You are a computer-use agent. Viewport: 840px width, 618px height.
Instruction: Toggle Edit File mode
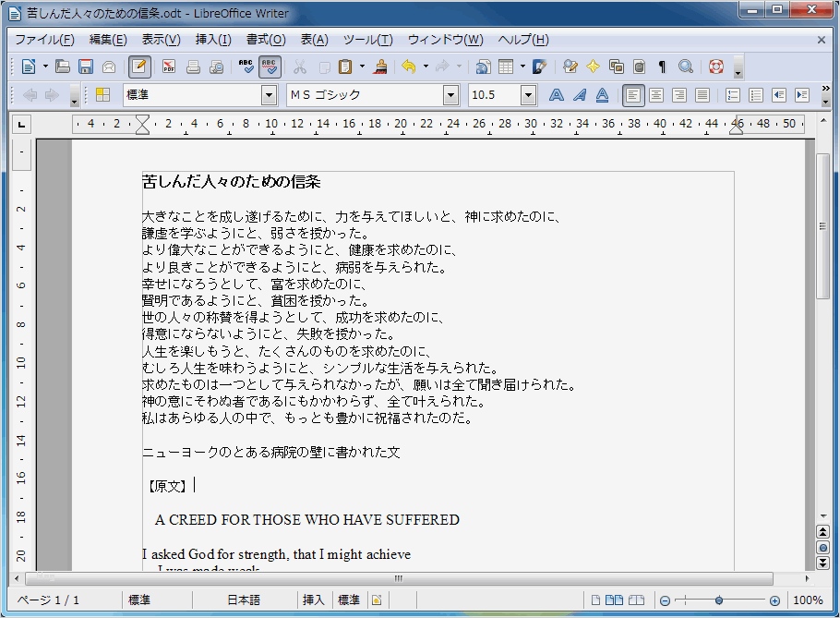coord(139,67)
